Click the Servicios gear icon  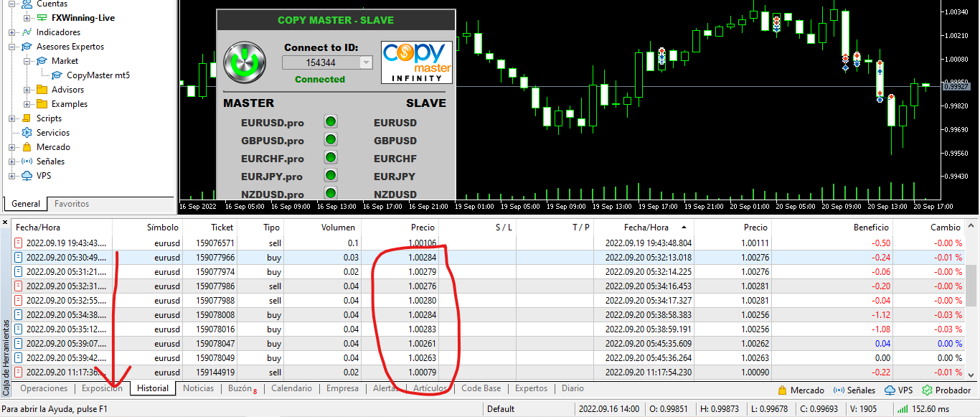[27, 133]
